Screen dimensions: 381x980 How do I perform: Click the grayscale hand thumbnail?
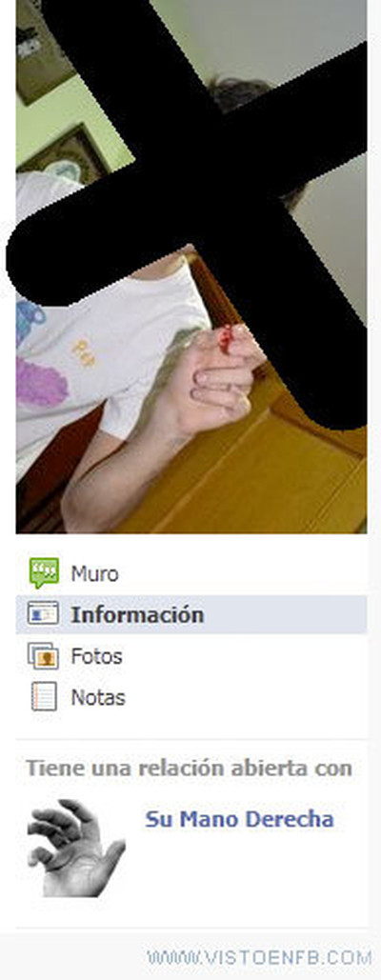(x=76, y=848)
